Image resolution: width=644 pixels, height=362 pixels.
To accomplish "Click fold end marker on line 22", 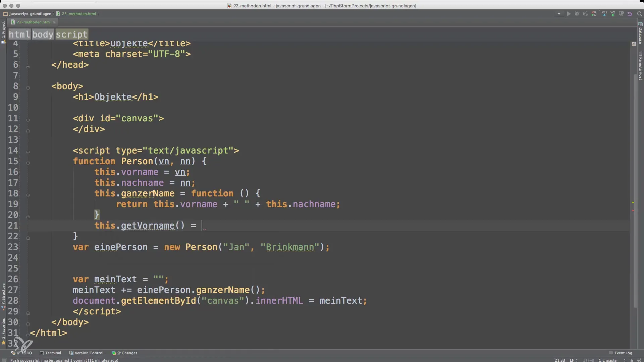I will [28, 238].
